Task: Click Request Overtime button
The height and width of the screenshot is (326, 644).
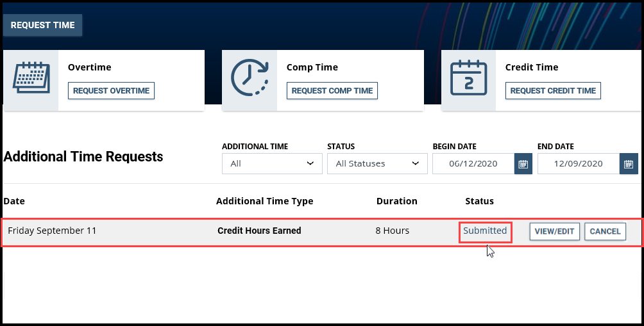Action: (x=112, y=90)
